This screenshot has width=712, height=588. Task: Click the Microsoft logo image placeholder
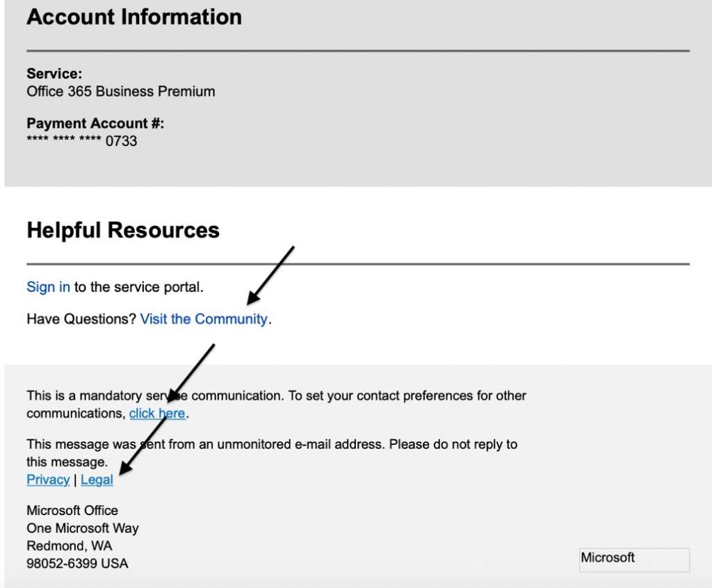tap(634, 560)
